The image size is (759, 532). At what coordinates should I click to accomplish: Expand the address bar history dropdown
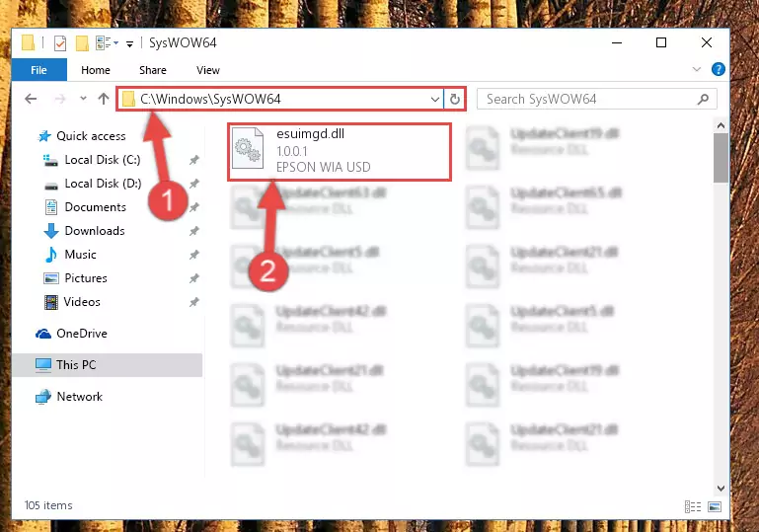click(x=434, y=100)
